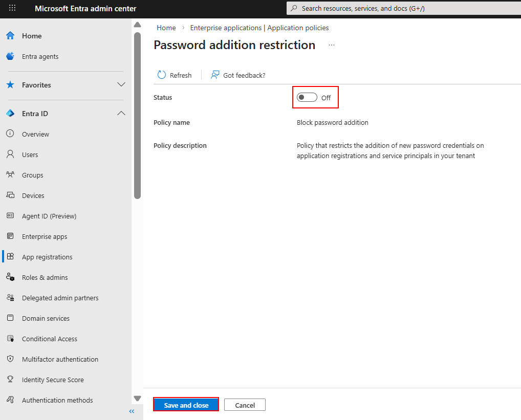Click into the search resources field
The width and height of the screenshot is (521, 420).
[x=404, y=8]
